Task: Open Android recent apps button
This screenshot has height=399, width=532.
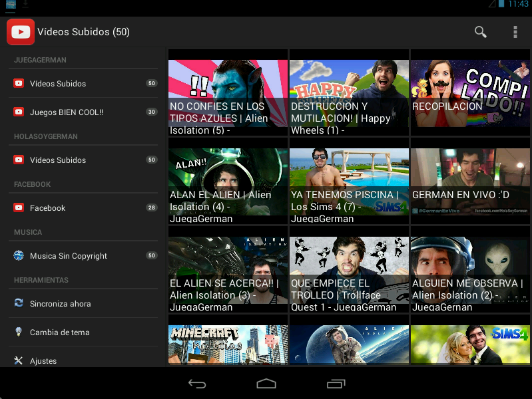Action: click(x=336, y=384)
